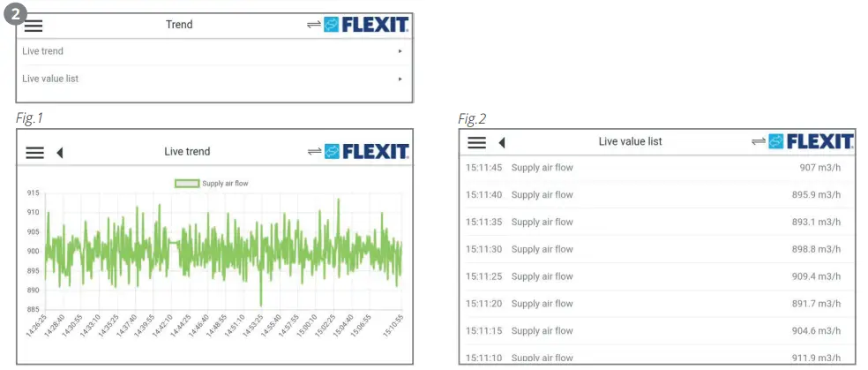Expand arrow on Live value list row
This screenshot has width=868, height=370.
coord(400,79)
